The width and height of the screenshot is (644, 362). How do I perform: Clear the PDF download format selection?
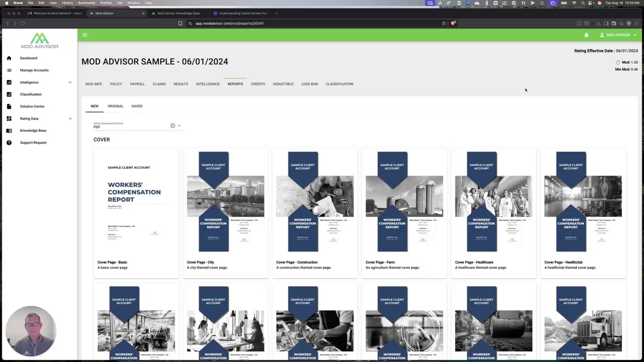point(173,126)
